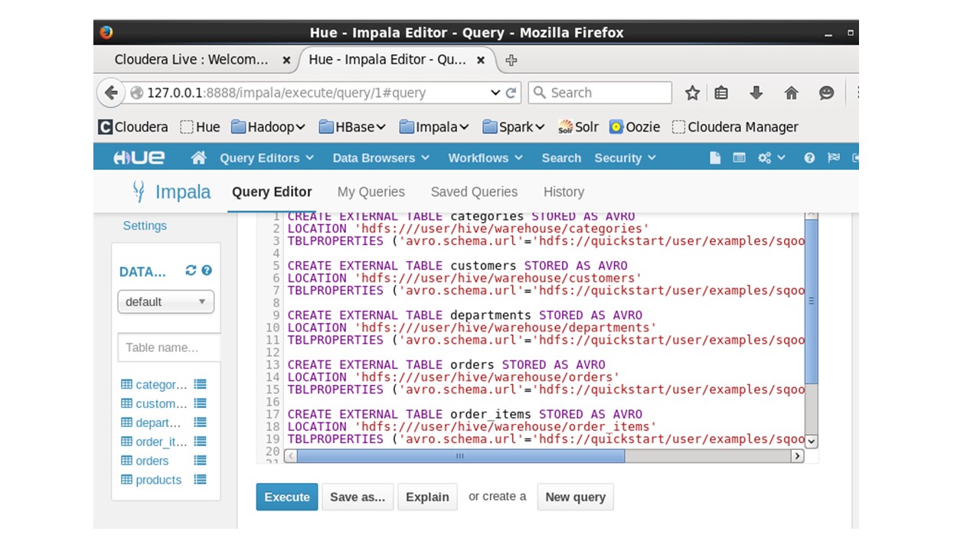The image size is (980, 551).
Task: Click the Firefox chat smiley icon
Action: coord(826,93)
